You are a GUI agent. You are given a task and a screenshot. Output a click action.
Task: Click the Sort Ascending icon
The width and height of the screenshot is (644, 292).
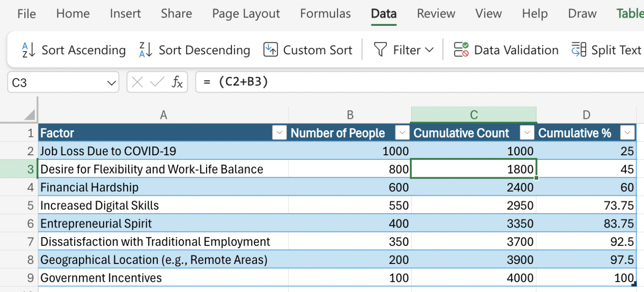click(x=29, y=50)
